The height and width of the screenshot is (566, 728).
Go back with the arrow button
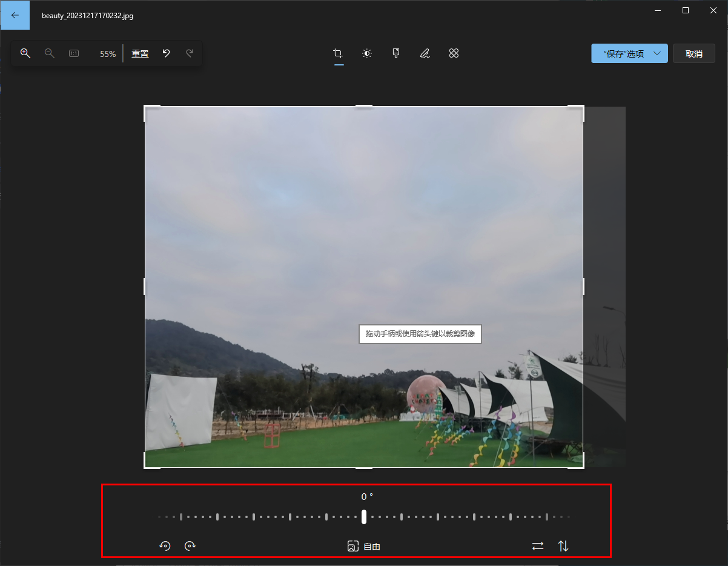tap(15, 15)
